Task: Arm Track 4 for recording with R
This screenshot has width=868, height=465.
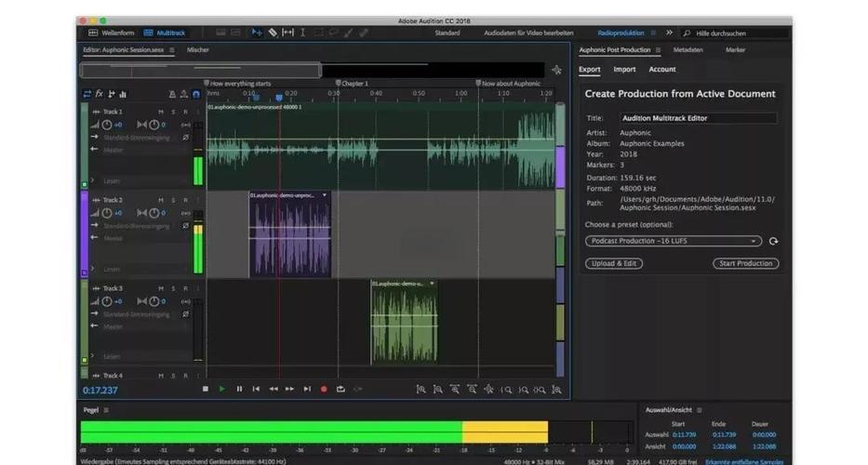Action: 185,376
